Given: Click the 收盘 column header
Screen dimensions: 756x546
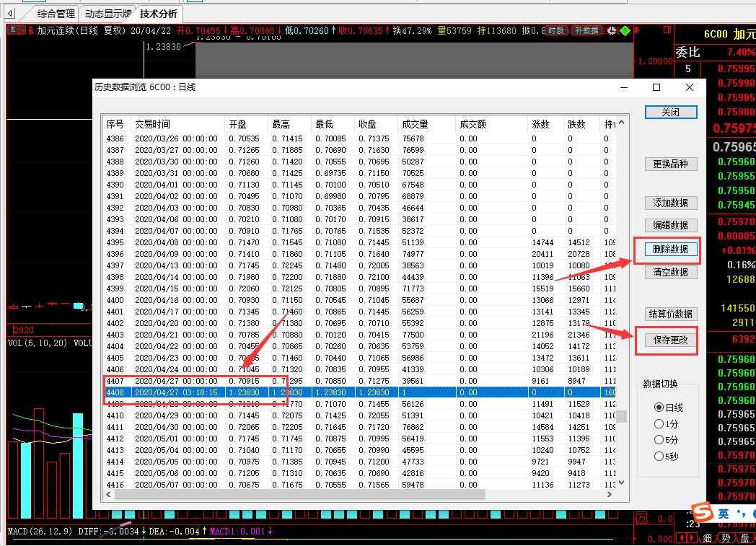Looking at the screenshot, I should 376,124.
